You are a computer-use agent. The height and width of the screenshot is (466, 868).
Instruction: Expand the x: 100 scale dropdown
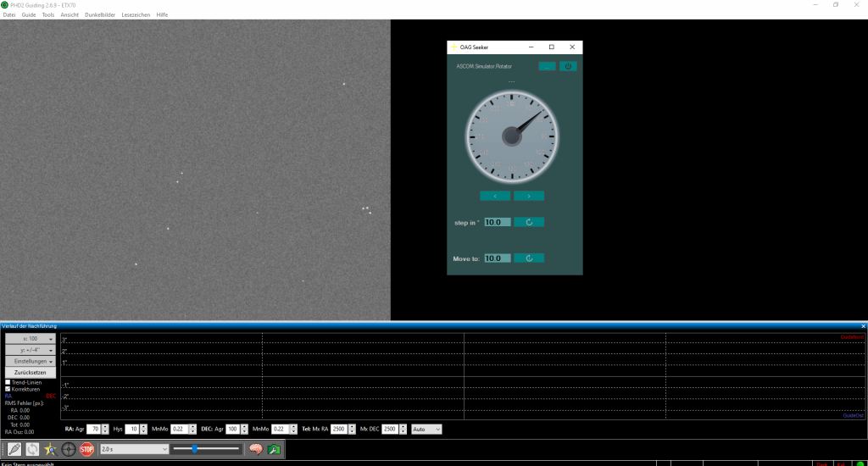pyautogui.click(x=31, y=338)
